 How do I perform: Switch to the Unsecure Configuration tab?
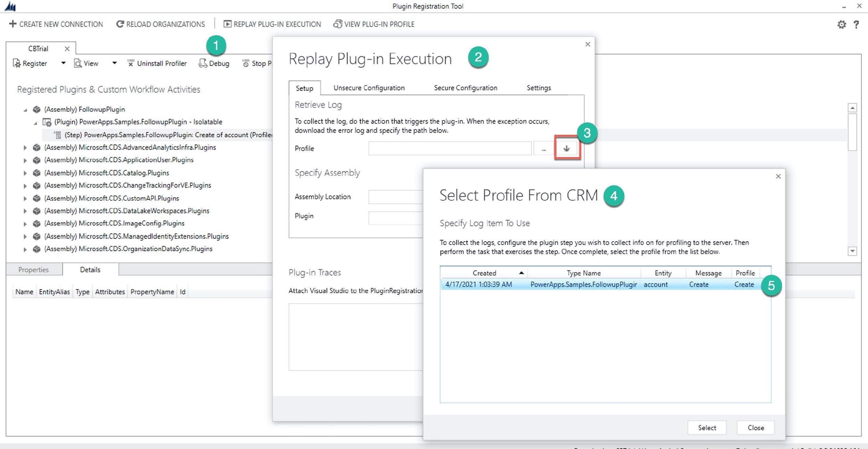click(x=369, y=88)
